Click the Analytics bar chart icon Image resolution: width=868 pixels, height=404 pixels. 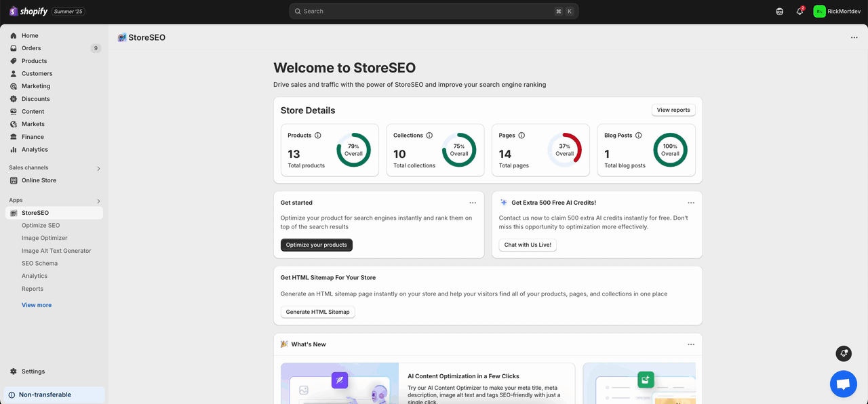point(14,150)
